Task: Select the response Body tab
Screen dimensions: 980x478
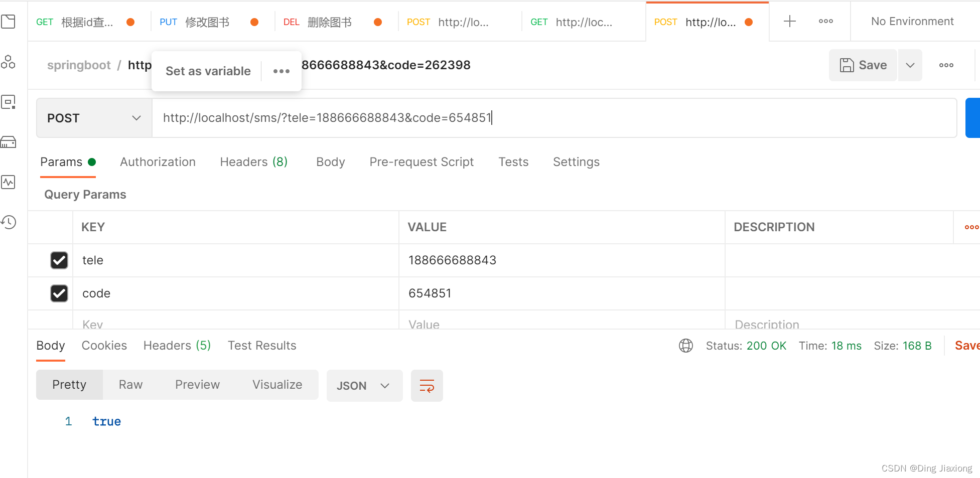Action: pos(51,346)
